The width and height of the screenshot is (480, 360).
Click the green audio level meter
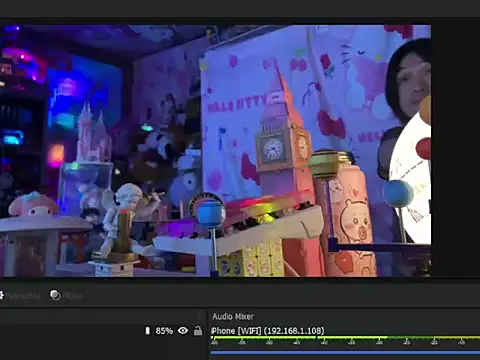pos(345,338)
